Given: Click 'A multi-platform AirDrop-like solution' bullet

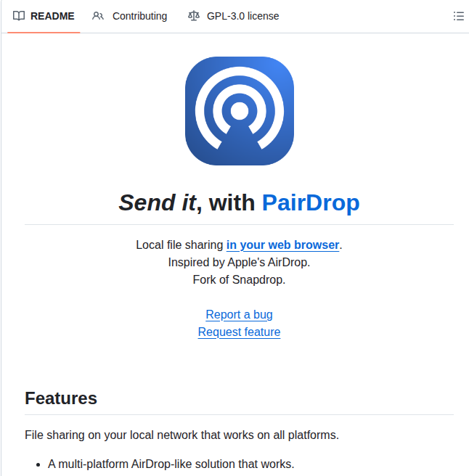Looking at the screenshot, I should coord(171,464).
